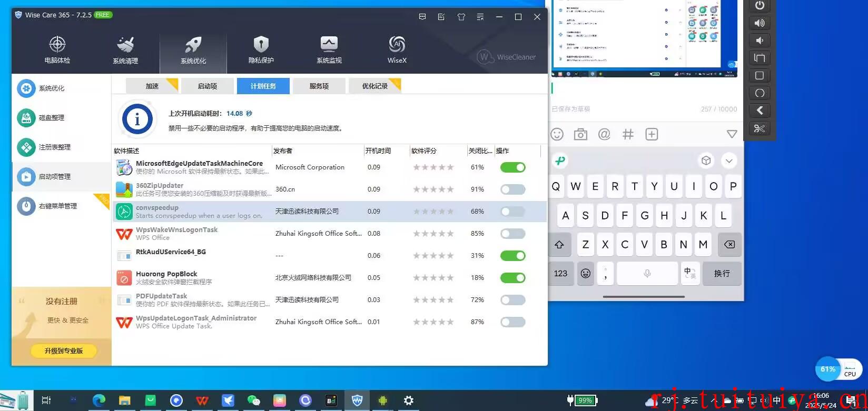
Task: Select 注册表整理 in the left sidebar
Action: [61, 147]
